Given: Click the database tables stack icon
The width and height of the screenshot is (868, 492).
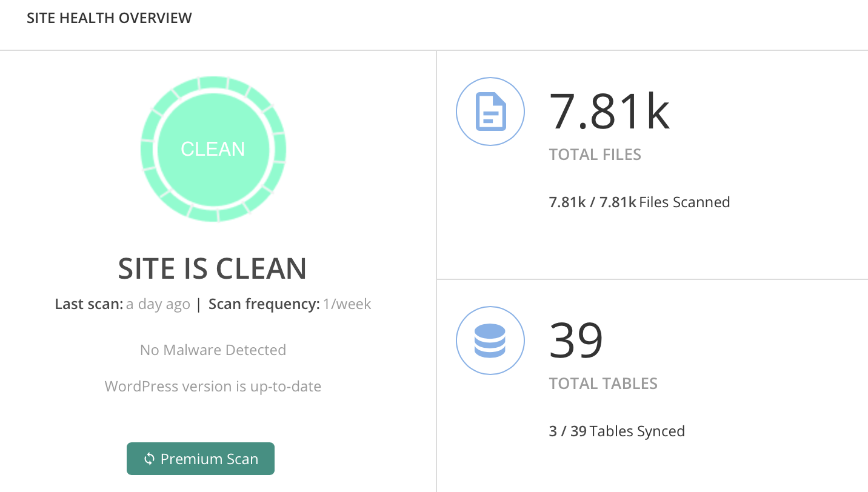Looking at the screenshot, I should 490,341.
